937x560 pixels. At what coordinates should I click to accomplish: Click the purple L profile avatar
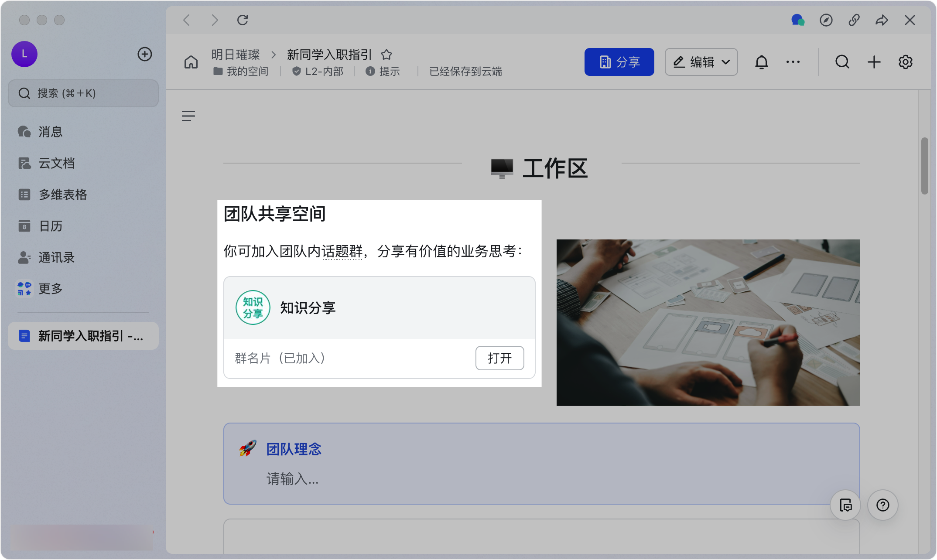[x=24, y=54]
